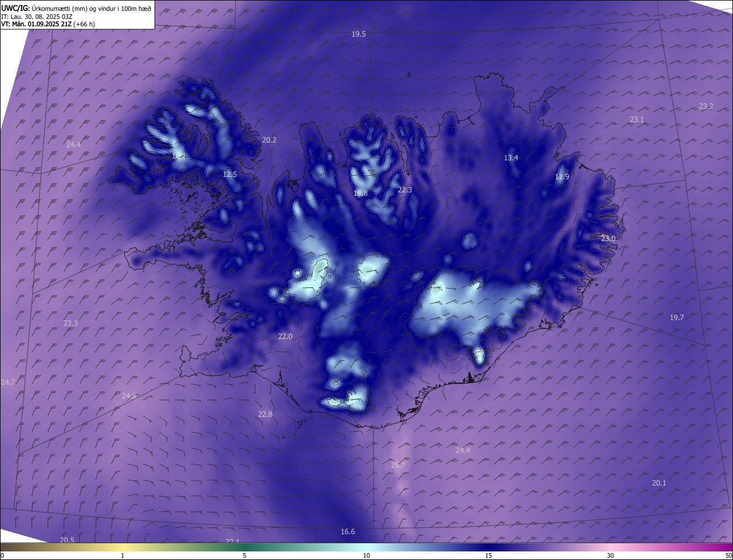The height and width of the screenshot is (560, 733).
Task: Click the 23.2 wind value label
Action: (x=706, y=106)
